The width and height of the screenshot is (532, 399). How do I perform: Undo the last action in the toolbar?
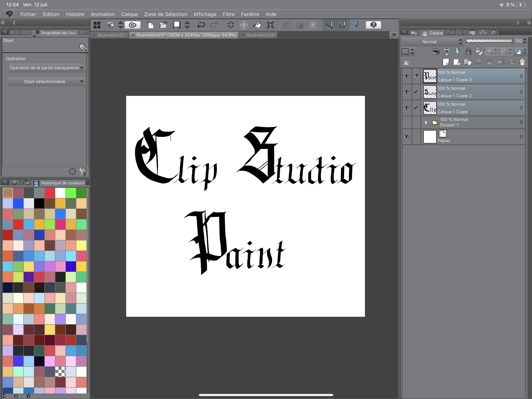[201, 25]
